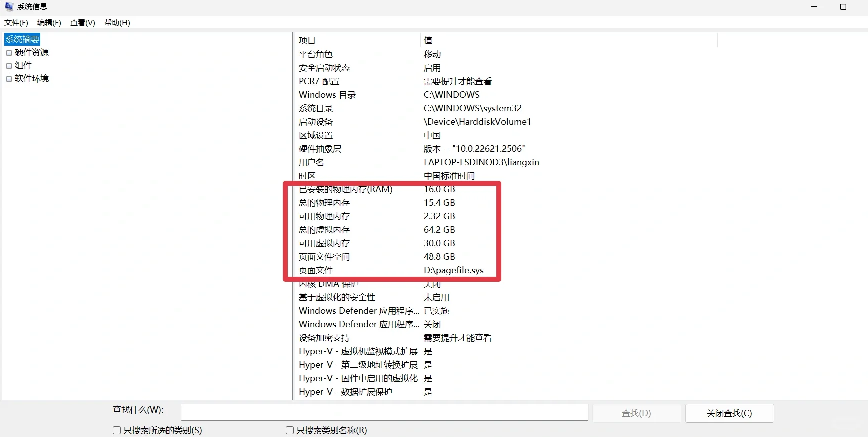Open the 文件(F) menu
The width and height of the screenshot is (868, 437).
[x=16, y=23]
